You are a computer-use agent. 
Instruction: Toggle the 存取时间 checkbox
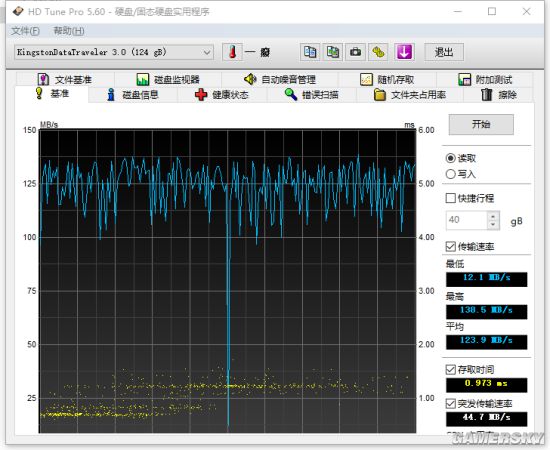point(451,369)
